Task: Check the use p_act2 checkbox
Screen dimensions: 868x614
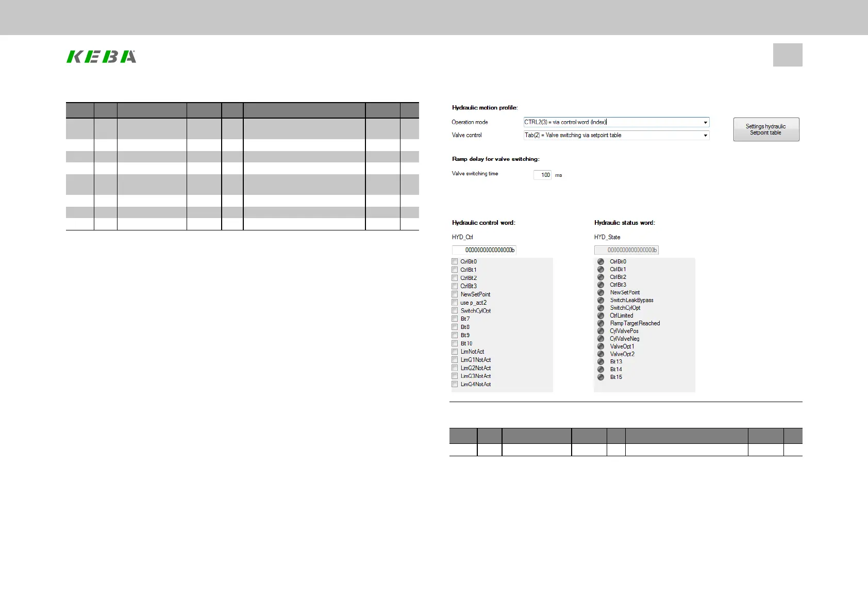Action: click(x=455, y=303)
